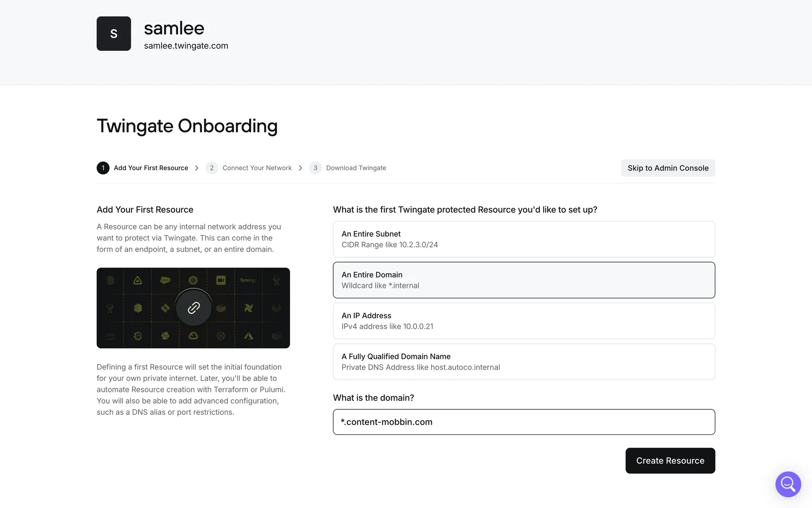Click the Azure triangle logo
The image size is (812, 508).
click(x=249, y=336)
